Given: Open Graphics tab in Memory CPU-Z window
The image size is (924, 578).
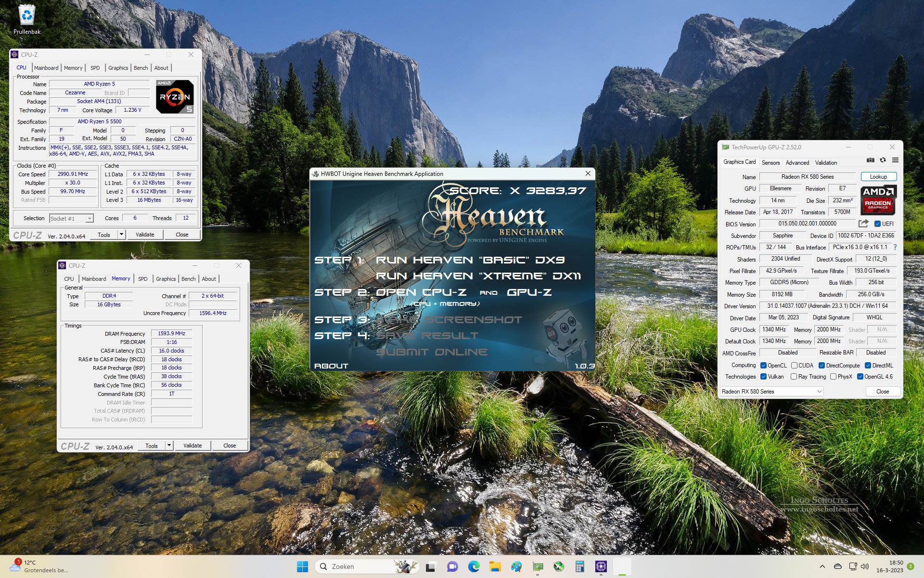Looking at the screenshot, I should pyautogui.click(x=166, y=279).
